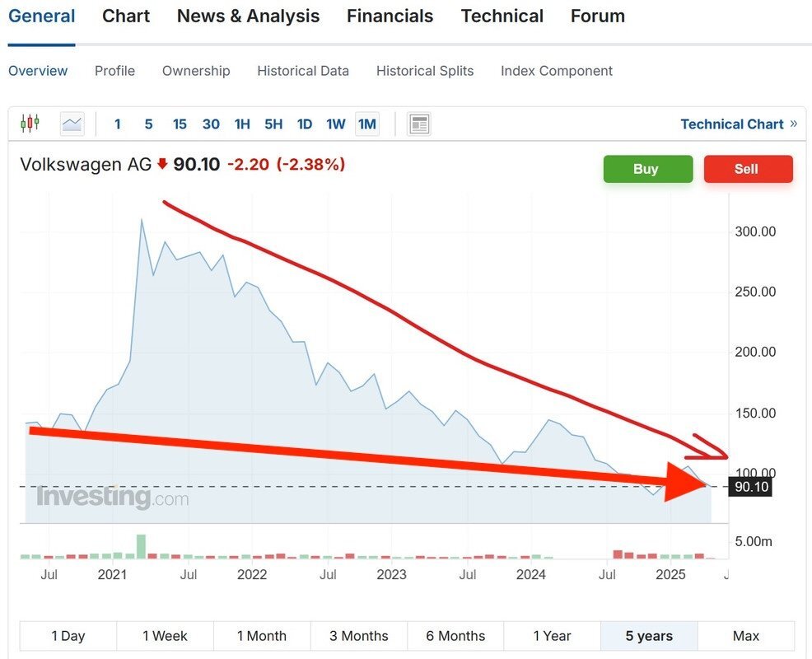This screenshot has width=812, height=659.
Task: Go to News & Analysis tab
Action: (248, 16)
